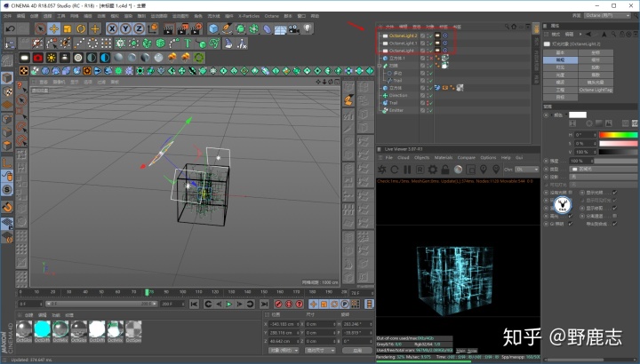Open the X-Particles main menu

pos(249,16)
